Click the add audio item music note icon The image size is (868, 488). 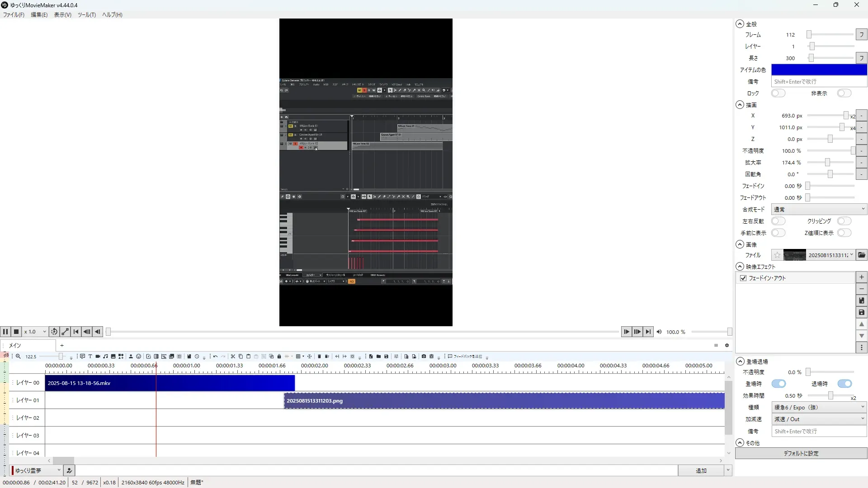pyautogui.click(x=105, y=357)
